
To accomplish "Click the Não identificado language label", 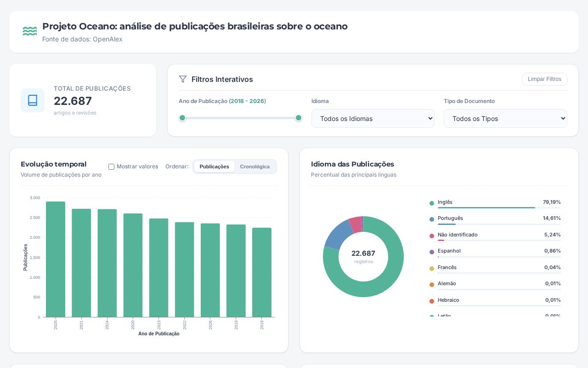I will 458,235.
